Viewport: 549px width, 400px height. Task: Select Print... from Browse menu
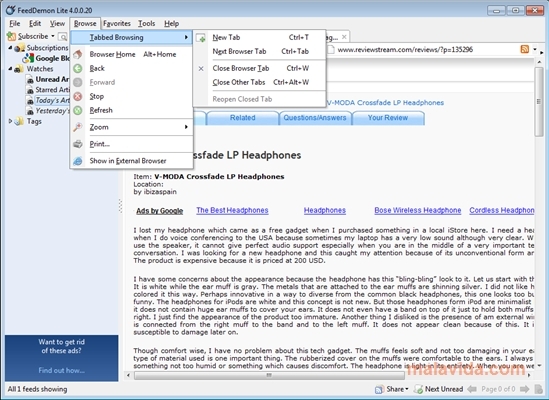[132, 144]
